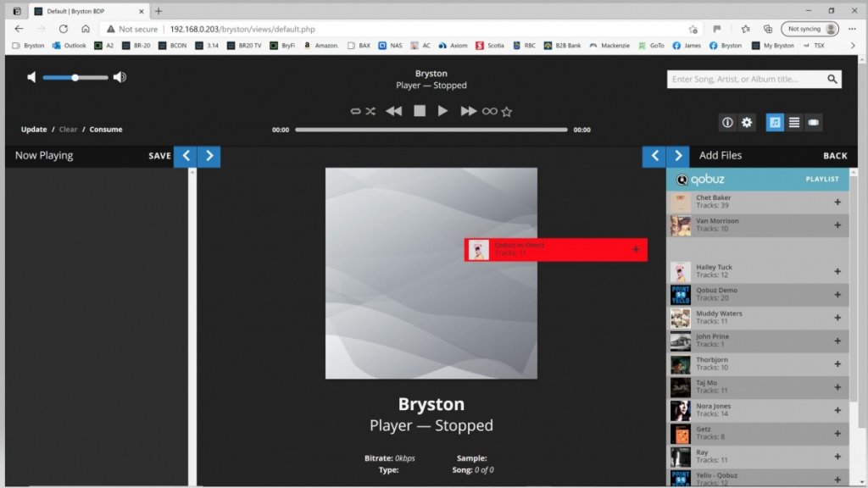Add the Ray playlist with plus
This screenshot has width=868, height=488.
(x=837, y=457)
